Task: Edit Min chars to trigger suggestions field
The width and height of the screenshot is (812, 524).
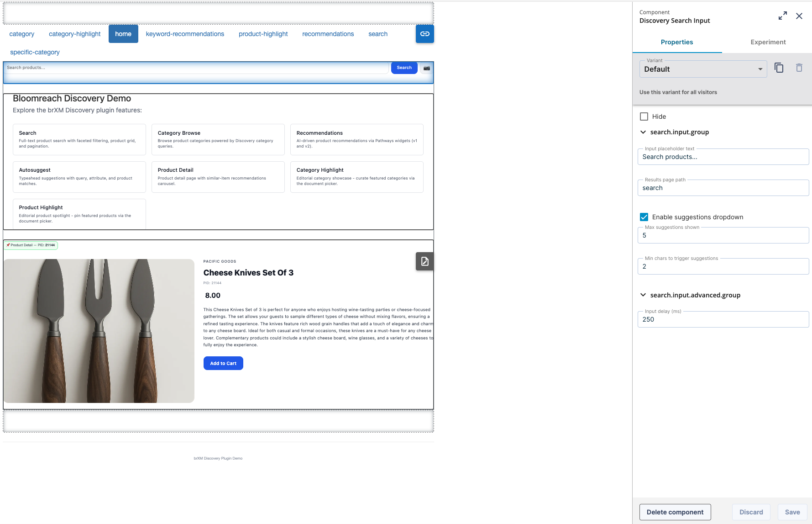Action: tap(723, 266)
